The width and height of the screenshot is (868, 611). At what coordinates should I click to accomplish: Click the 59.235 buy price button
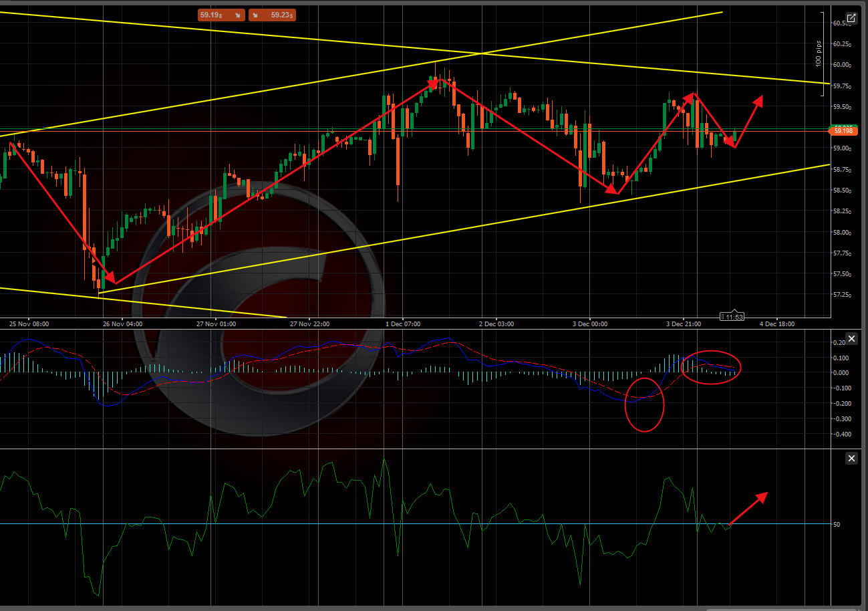(273, 14)
